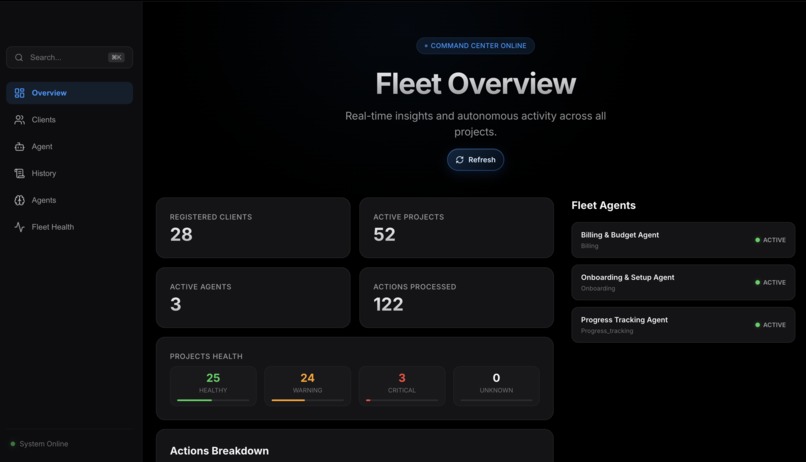This screenshot has height=462, width=806.
Task: Click the 0 Unknown tile
Action: 496,386
